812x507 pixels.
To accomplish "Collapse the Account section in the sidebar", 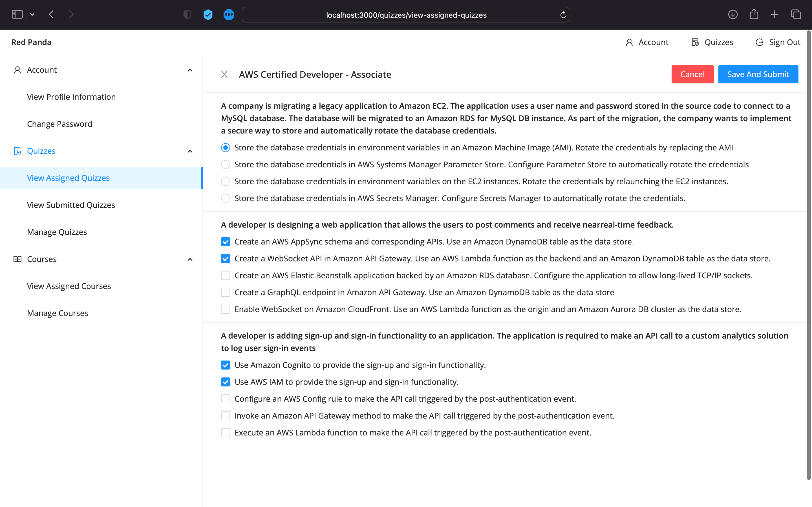I will [x=190, y=70].
